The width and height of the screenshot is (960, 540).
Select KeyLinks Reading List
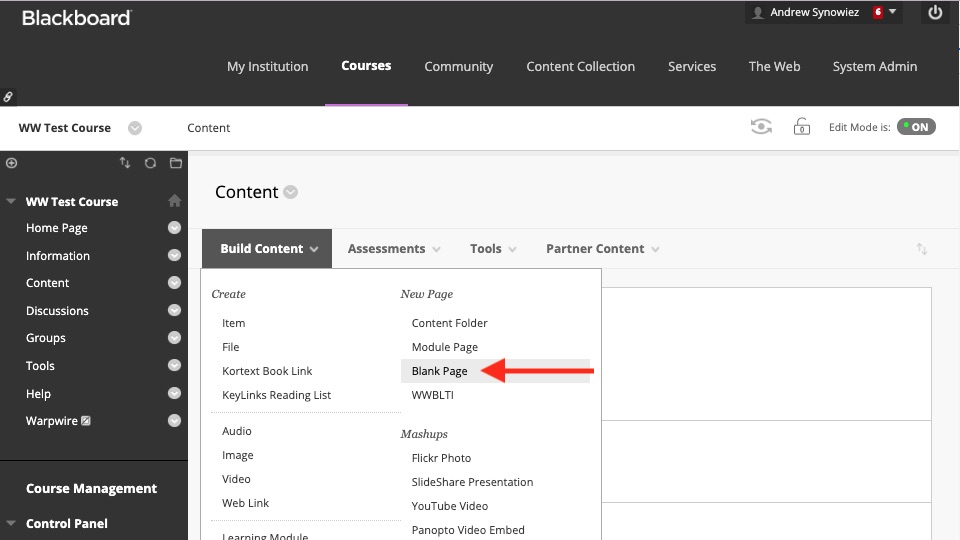point(276,395)
